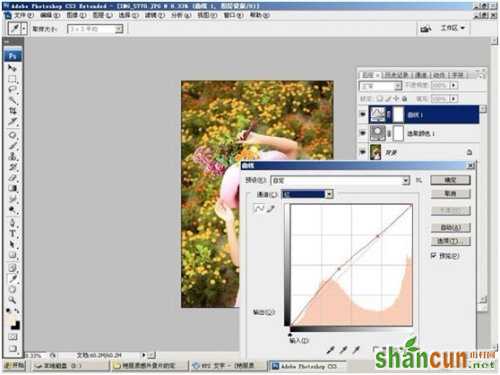Select the Zoom tool
The width and height of the screenshot is (500, 375).
tap(12, 300)
